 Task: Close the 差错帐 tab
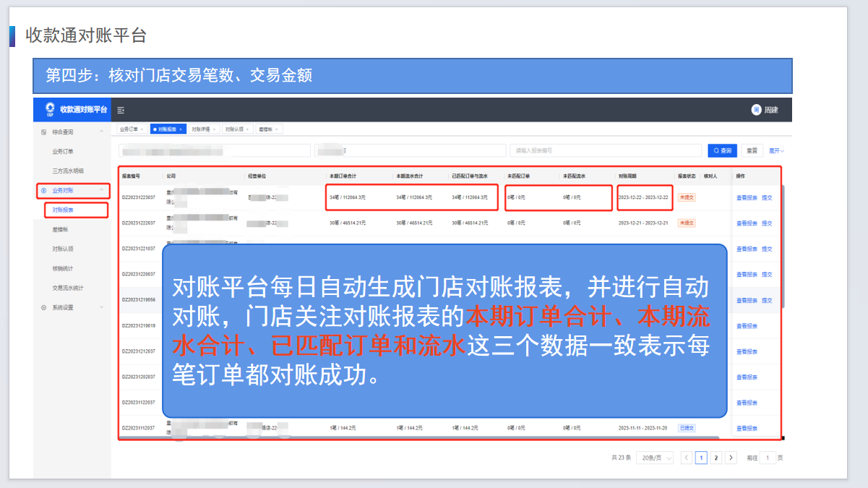(277, 129)
